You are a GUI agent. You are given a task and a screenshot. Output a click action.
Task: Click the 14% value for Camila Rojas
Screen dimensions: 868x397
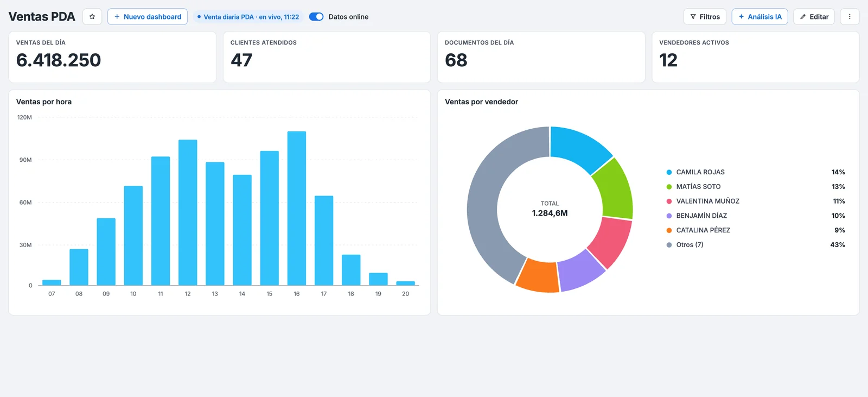[838, 172]
